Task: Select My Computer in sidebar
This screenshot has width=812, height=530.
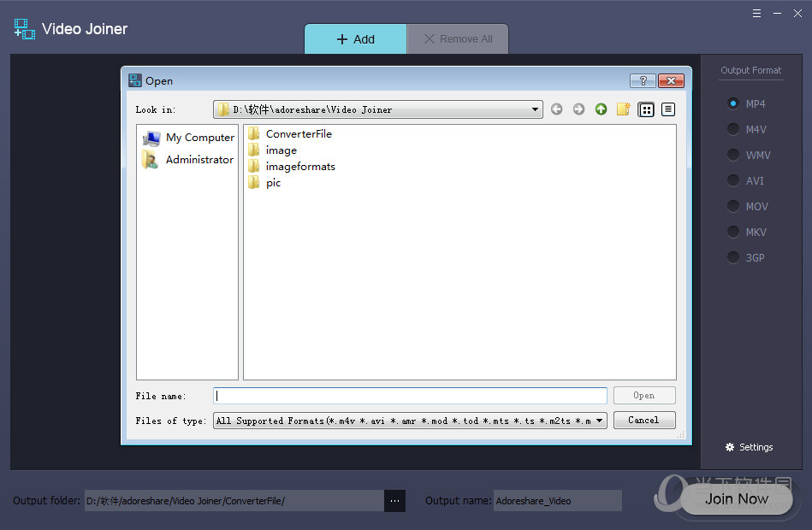Action: coord(188,138)
